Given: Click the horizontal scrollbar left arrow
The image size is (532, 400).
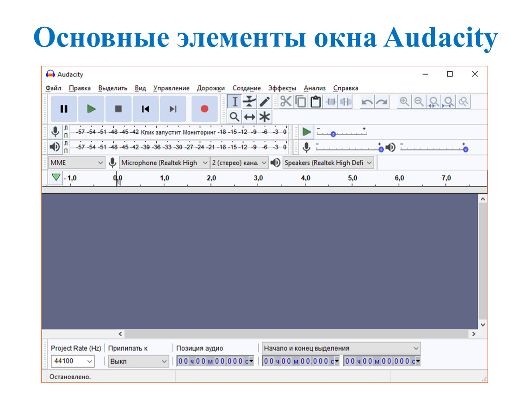Looking at the screenshot, I should tap(120, 334).
